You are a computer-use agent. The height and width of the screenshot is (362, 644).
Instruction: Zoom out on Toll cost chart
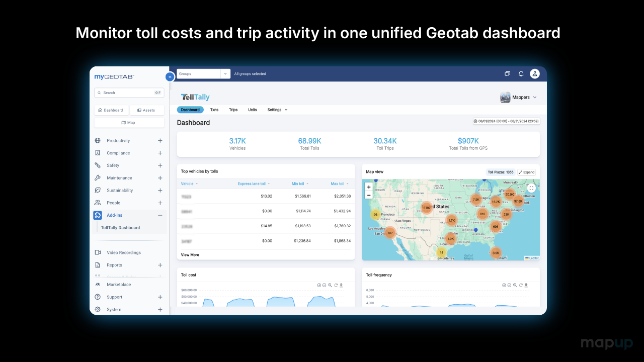click(x=325, y=285)
